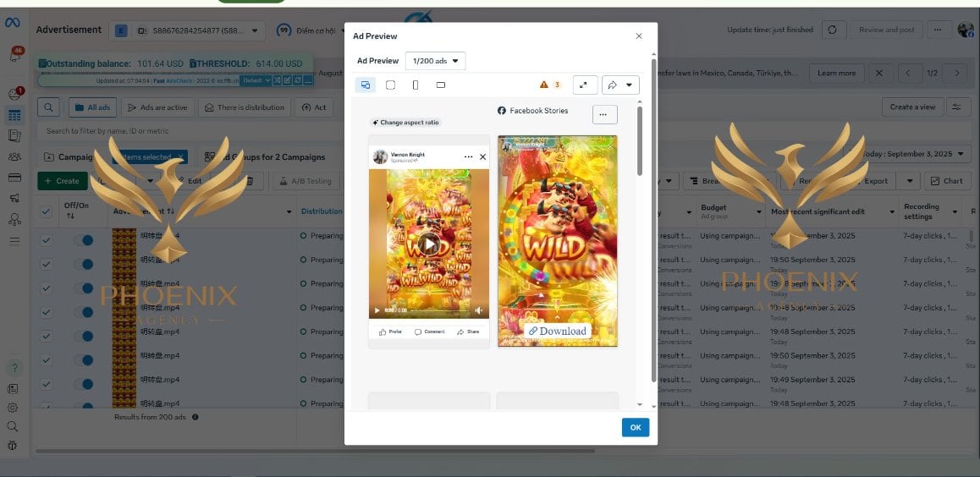Click the volume icon in the video controls
This screenshot has height=477, width=980.
click(478, 310)
